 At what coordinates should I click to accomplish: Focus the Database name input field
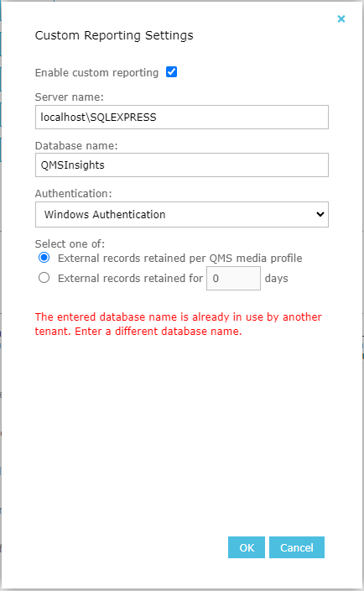click(182, 165)
